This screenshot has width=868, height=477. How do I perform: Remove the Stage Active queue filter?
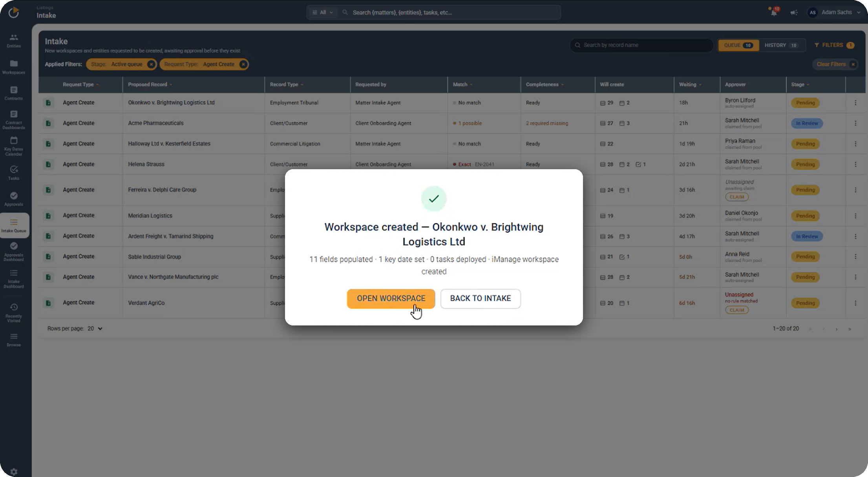point(151,64)
